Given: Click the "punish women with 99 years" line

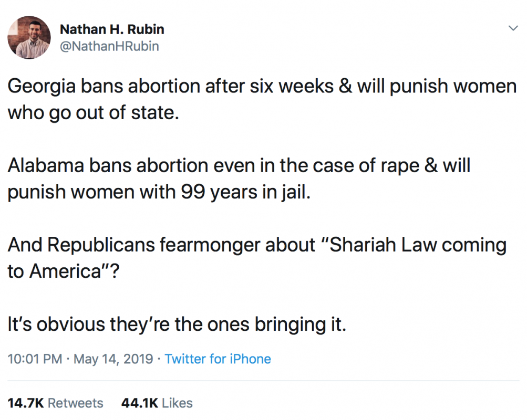Looking at the screenshot, I should [x=159, y=192].
